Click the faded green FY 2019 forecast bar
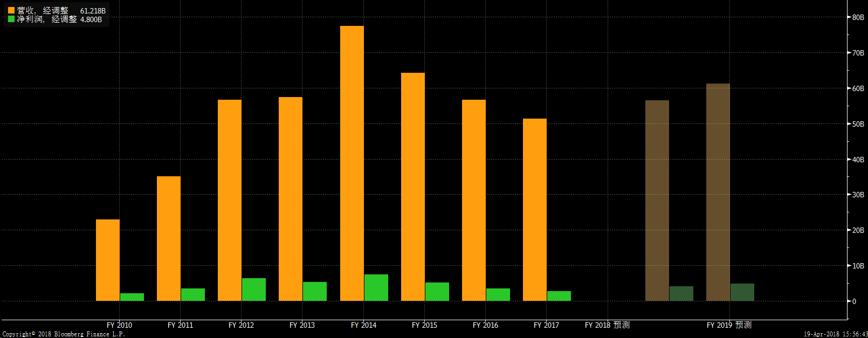Screen dimensions: 868x338 (x=742, y=292)
